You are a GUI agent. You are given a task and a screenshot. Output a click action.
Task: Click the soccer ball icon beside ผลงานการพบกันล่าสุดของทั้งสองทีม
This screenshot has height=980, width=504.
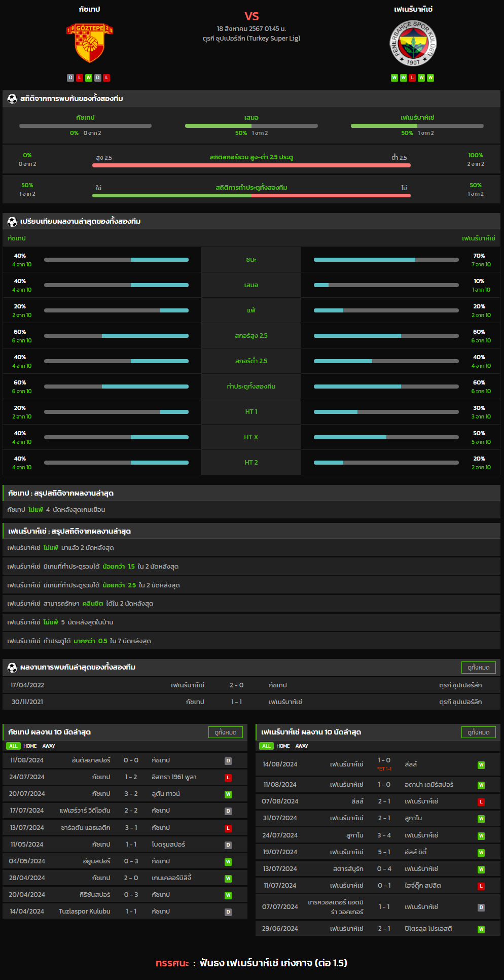pos(12,667)
